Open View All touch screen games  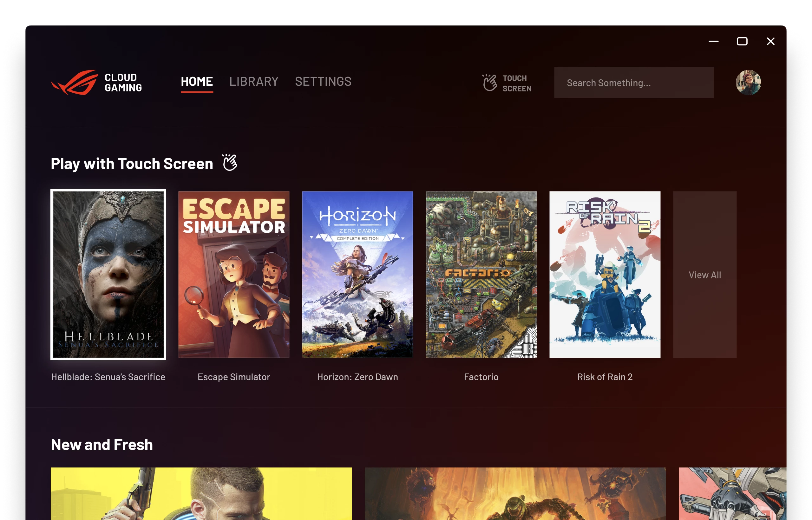click(704, 275)
